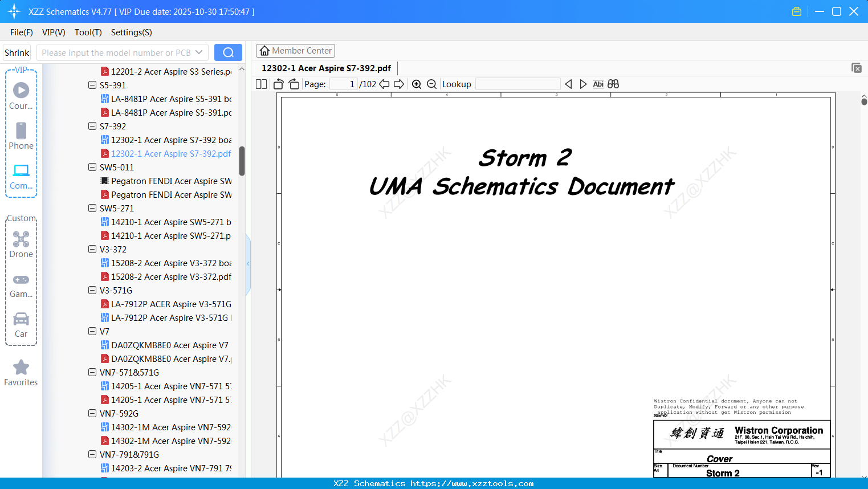Open the Member Center

[295, 51]
